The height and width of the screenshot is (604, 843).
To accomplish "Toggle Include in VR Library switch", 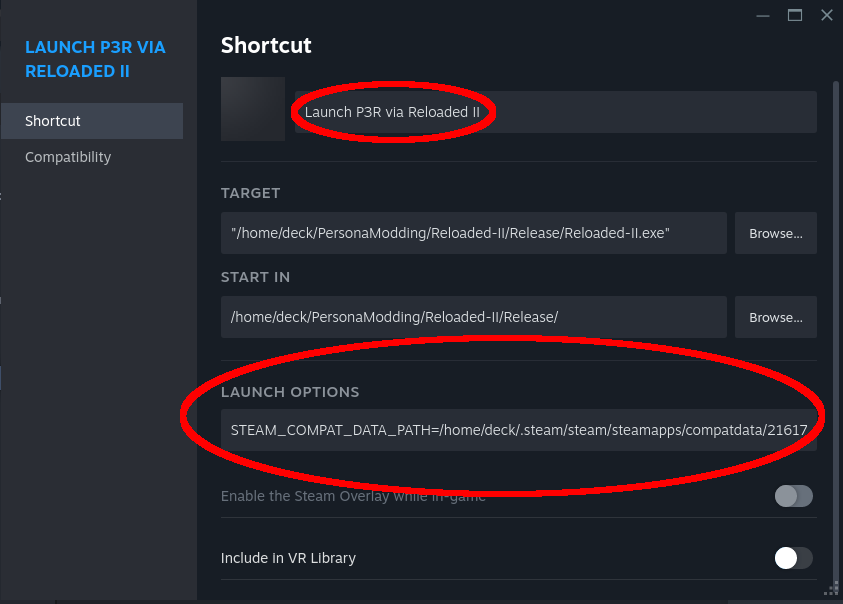I will click(794, 558).
